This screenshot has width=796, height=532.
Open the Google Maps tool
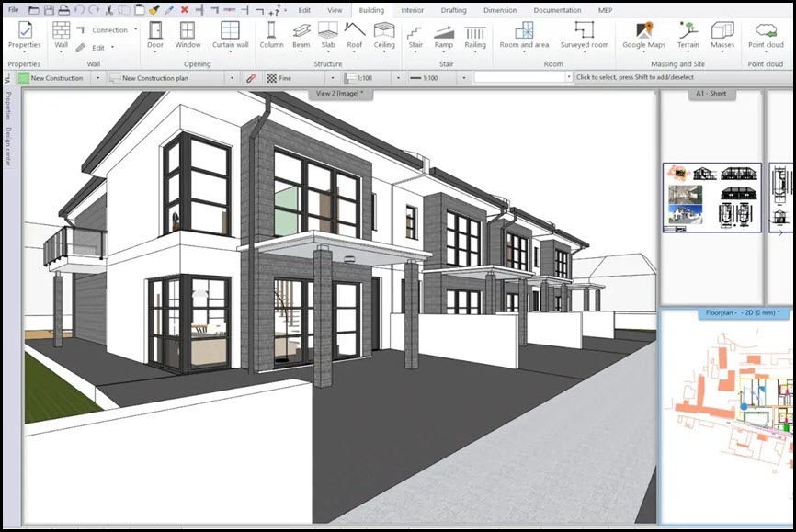[643, 36]
